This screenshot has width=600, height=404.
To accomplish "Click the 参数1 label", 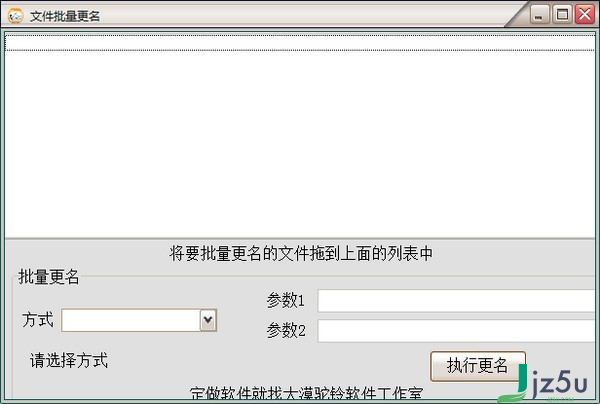I will (x=286, y=300).
